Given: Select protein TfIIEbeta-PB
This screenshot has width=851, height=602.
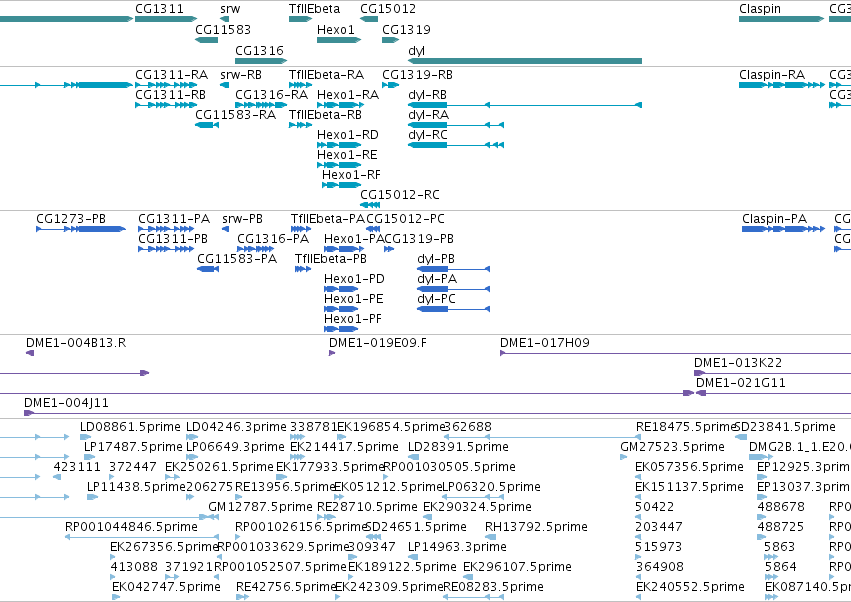Looking at the screenshot, I should (331, 259).
